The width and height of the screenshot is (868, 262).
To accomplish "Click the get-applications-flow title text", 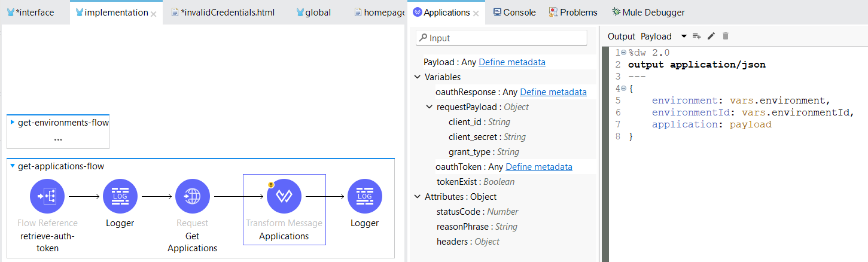I will coord(61,166).
